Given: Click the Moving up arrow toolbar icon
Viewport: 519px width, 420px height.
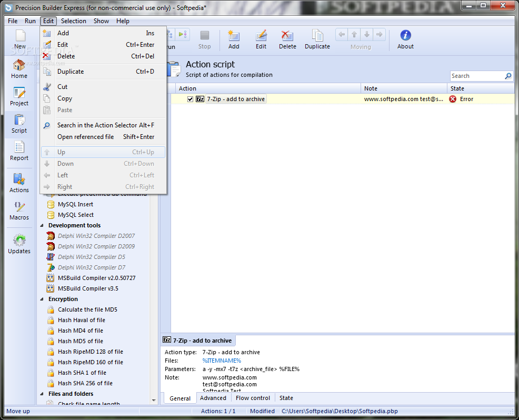Looking at the screenshot, I should tap(354, 34).
